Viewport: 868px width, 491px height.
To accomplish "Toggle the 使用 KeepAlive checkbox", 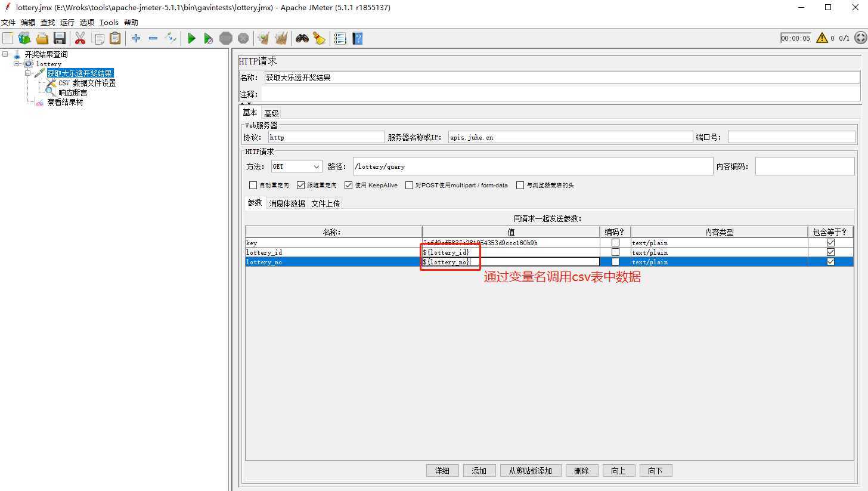I will 348,186.
